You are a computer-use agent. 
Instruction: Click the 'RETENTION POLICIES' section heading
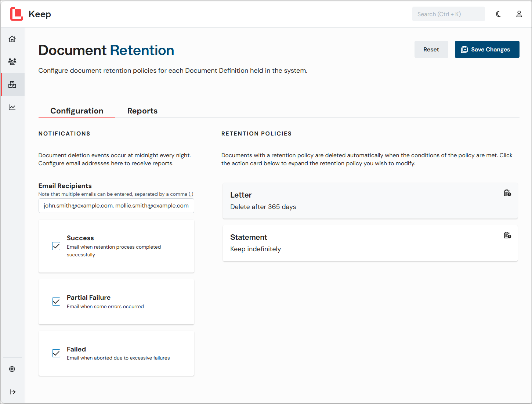tap(257, 134)
